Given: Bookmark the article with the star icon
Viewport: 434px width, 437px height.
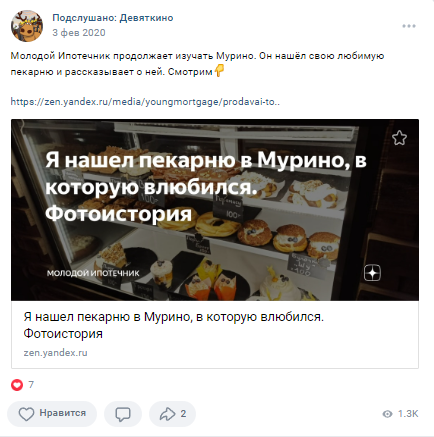Looking at the screenshot, I should tap(399, 138).
